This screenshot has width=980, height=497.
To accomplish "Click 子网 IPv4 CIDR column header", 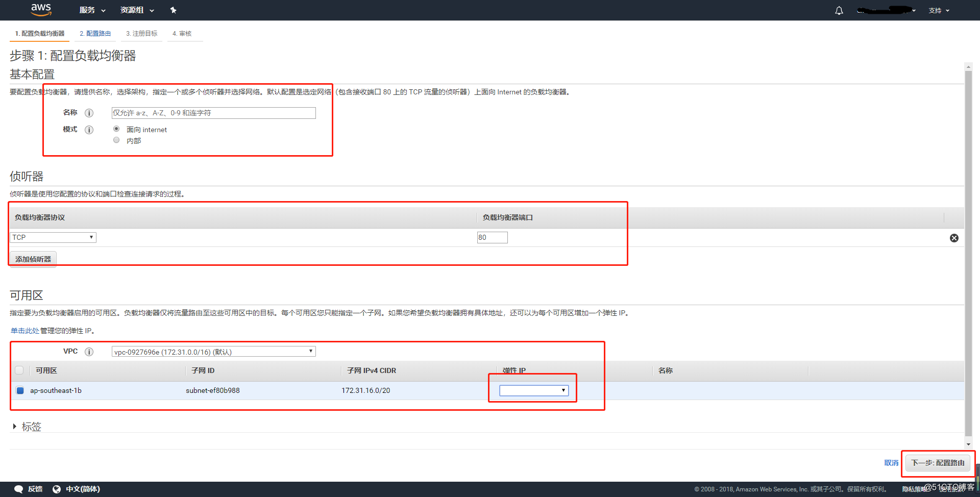I will 372,370.
